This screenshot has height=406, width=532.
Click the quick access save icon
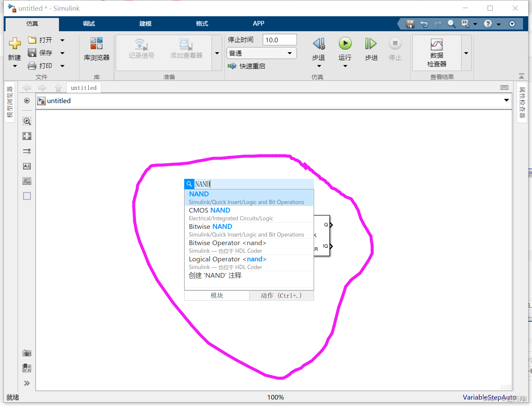[410, 24]
